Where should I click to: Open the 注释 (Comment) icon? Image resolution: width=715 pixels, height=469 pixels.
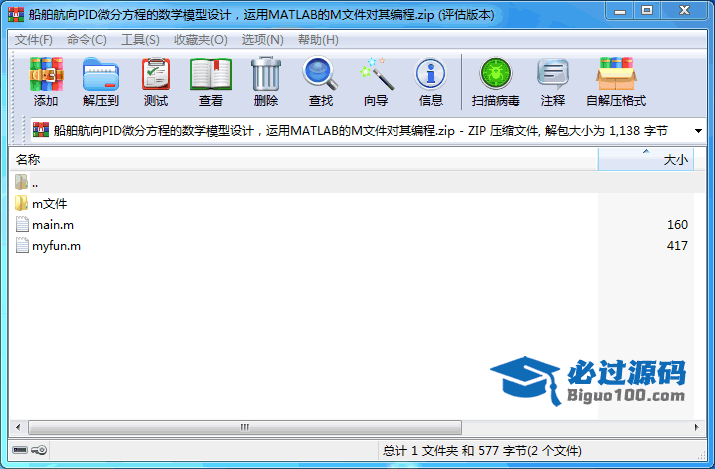pos(553,74)
